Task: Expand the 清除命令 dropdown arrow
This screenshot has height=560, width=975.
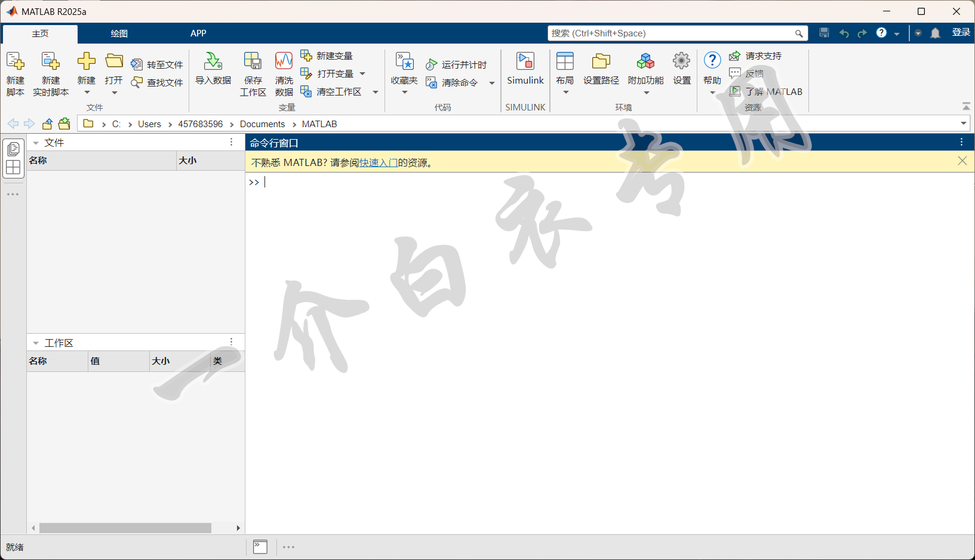Action: [492, 83]
